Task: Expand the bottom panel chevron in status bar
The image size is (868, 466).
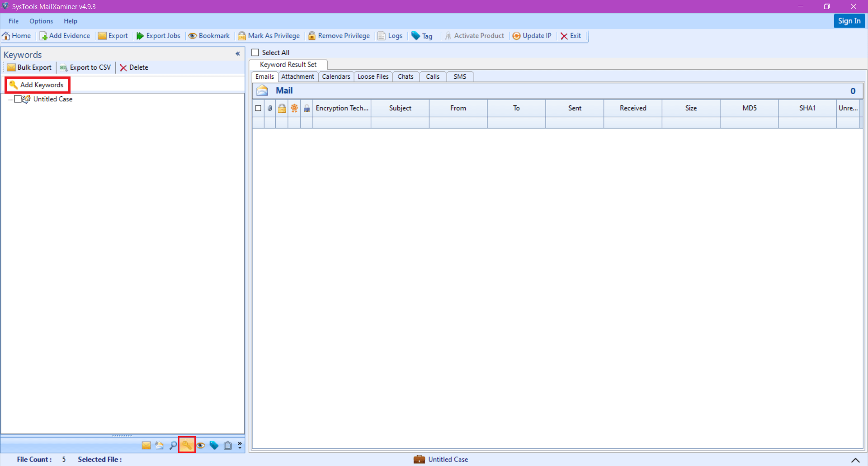Action: point(855,460)
